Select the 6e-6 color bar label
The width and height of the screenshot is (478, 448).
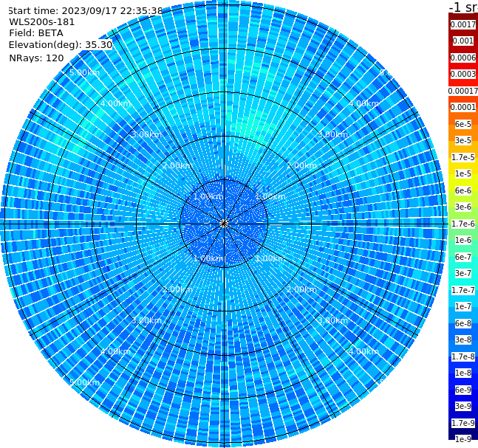[463, 190]
